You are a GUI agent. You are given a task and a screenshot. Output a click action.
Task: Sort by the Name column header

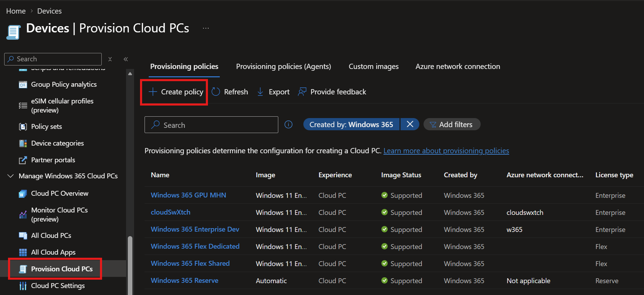160,175
